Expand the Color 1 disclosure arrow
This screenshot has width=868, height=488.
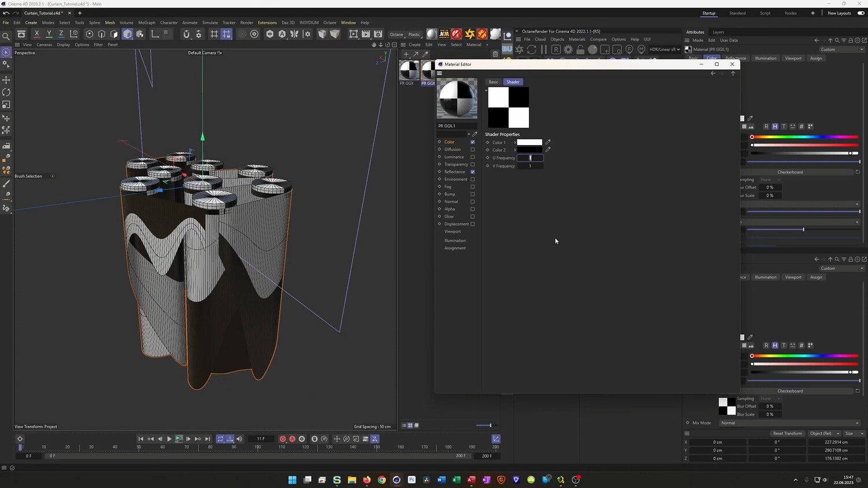click(x=514, y=142)
